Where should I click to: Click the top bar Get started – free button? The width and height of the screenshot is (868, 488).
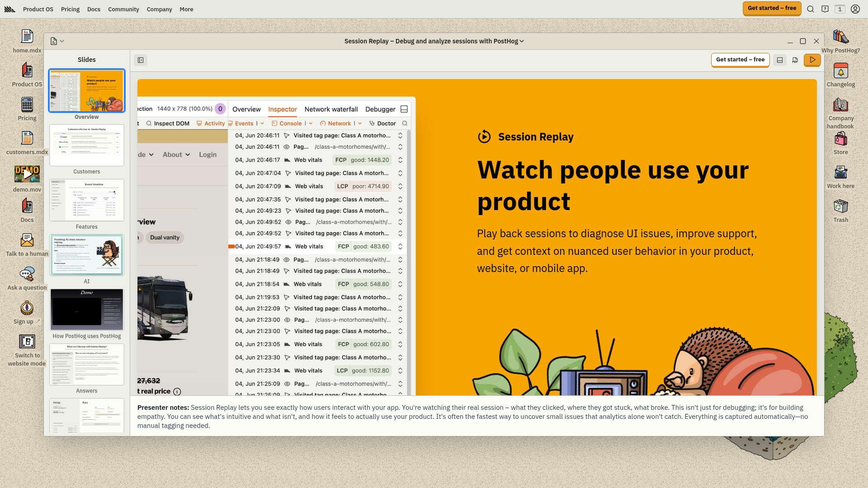pyautogui.click(x=772, y=8)
